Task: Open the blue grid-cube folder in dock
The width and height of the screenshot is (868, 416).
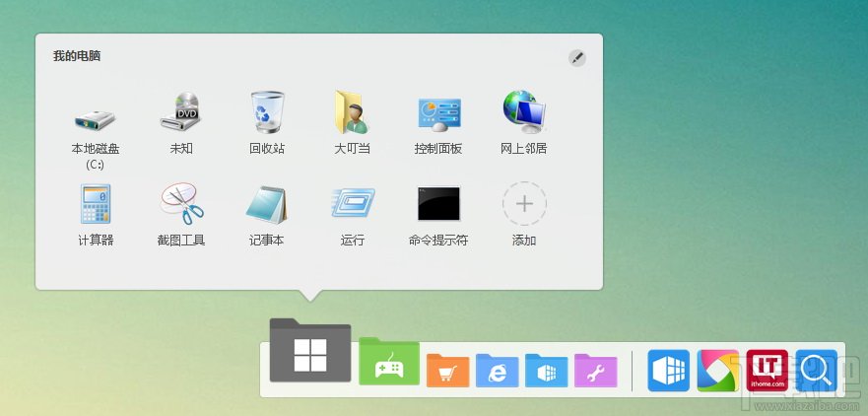Action: (x=547, y=371)
